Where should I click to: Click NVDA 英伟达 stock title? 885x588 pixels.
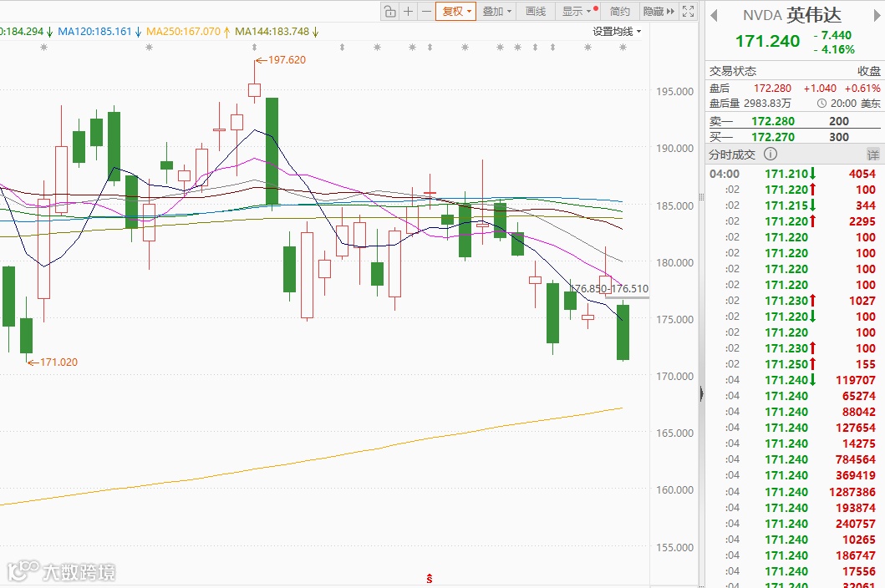(791, 15)
